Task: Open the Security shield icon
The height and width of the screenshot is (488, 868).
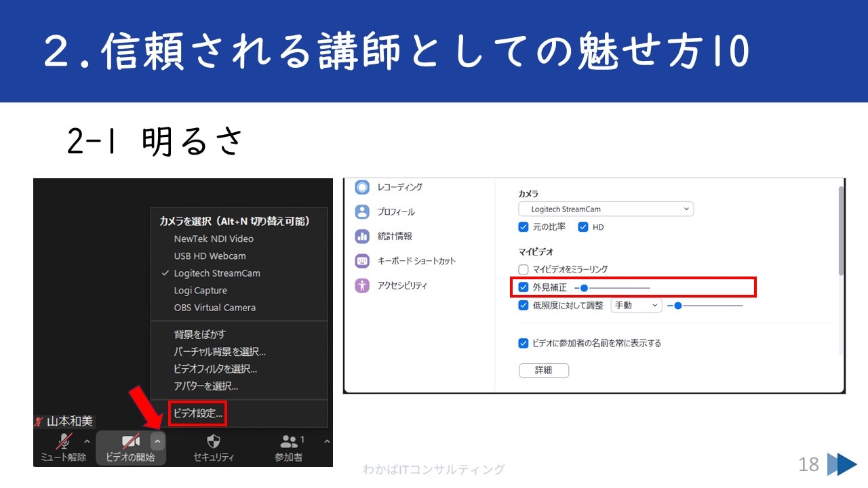Action: coord(214,442)
